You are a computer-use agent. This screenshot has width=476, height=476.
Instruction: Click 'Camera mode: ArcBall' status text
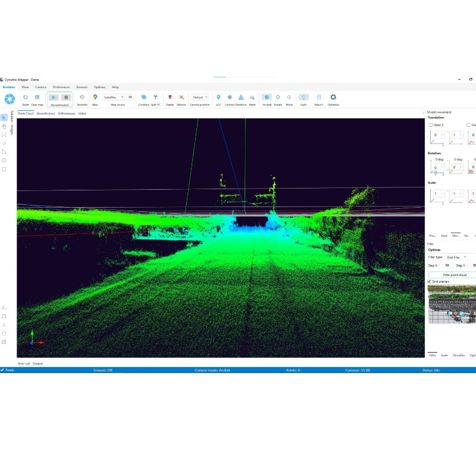pyautogui.click(x=212, y=370)
